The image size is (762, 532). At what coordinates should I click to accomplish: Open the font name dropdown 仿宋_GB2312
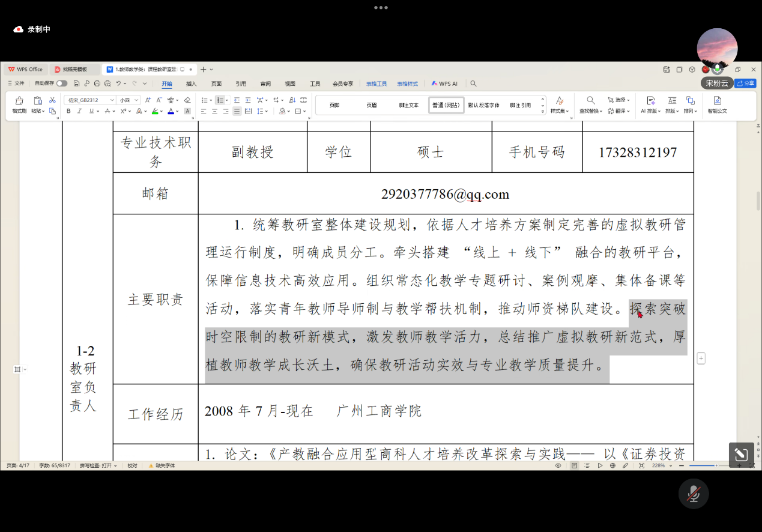[x=90, y=100]
